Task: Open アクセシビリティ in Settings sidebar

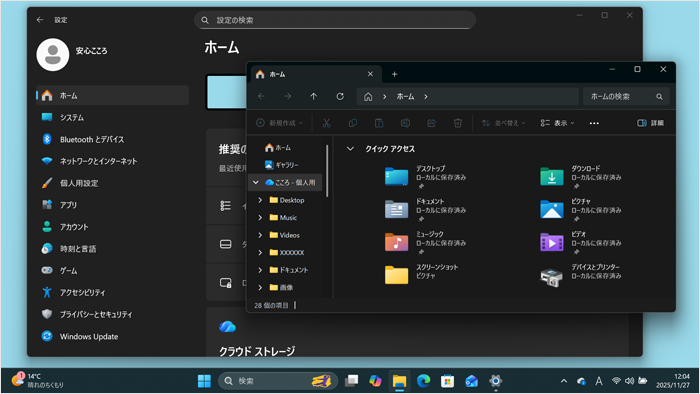Action: 112,292
